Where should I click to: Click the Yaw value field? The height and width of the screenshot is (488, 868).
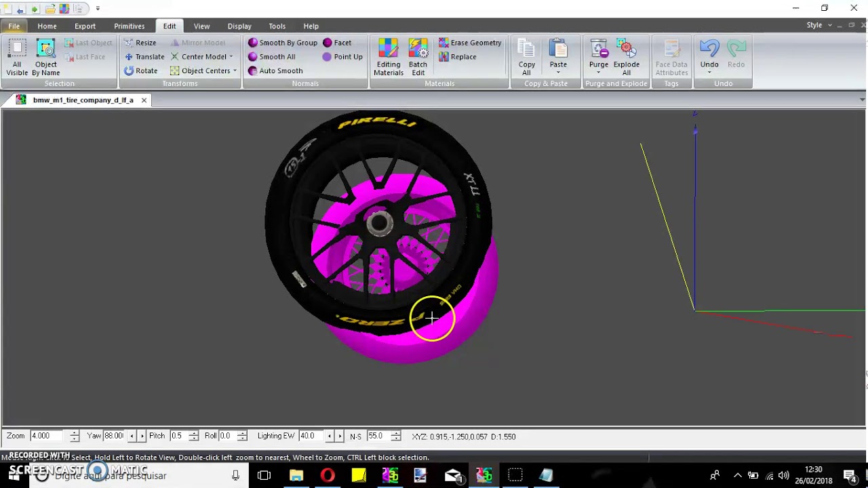tap(114, 436)
